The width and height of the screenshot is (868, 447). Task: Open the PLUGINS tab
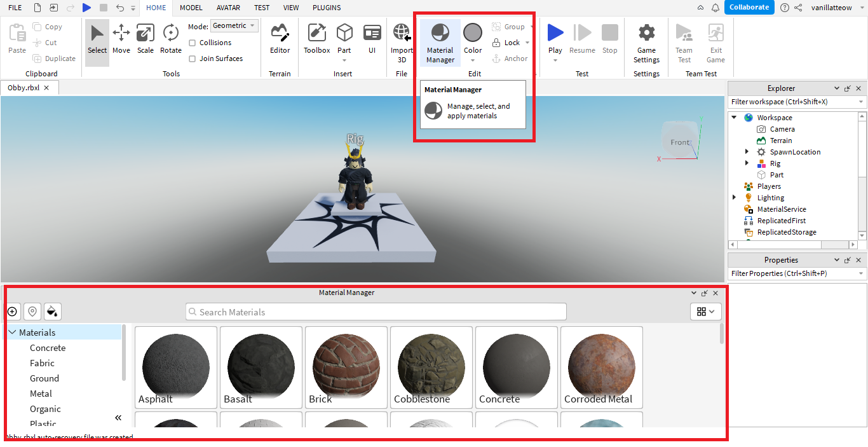tap(327, 8)
